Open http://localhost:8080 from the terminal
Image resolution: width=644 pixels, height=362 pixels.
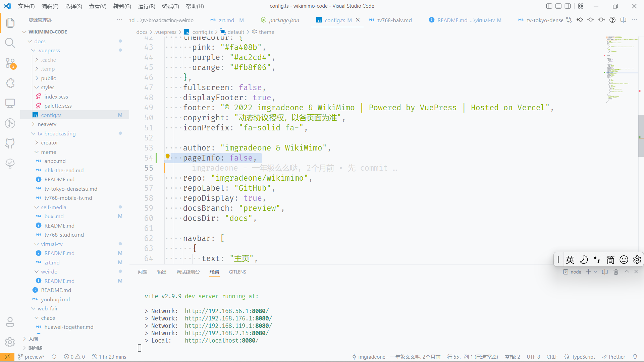221,340
